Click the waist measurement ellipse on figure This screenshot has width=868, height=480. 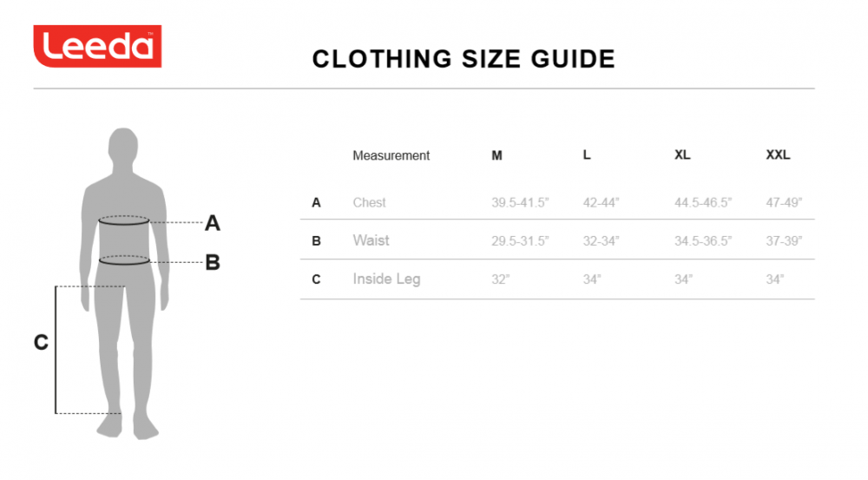tap(125, 259)
